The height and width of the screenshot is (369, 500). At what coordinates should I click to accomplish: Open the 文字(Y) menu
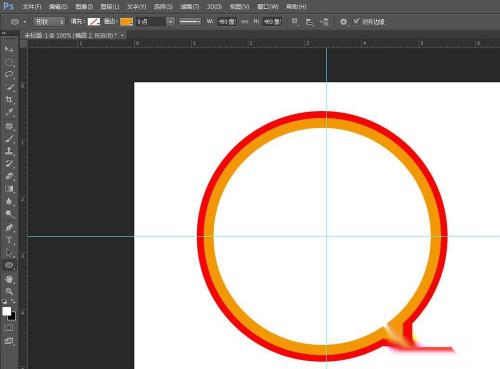(x=137, y=7)
